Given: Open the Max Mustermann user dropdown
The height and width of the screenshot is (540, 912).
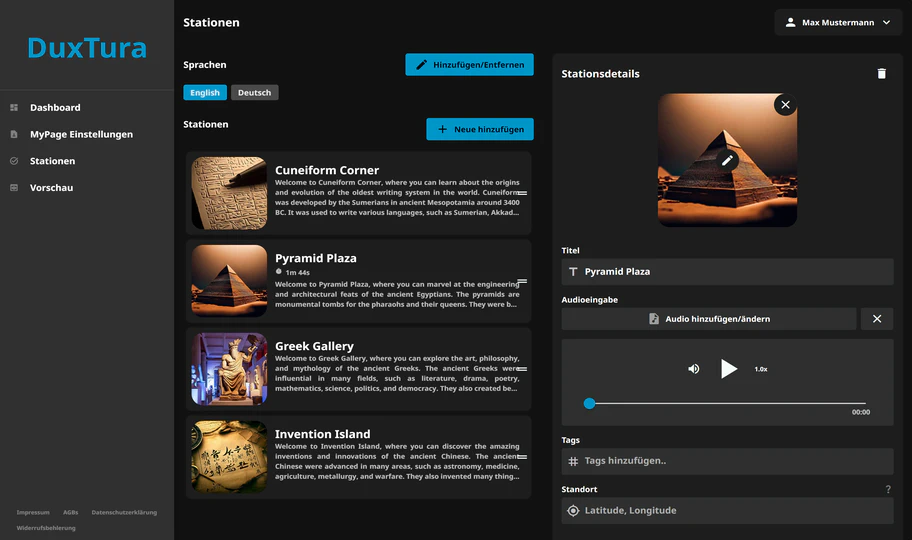Looking at the screenshot, I should [x=838, y=23].
